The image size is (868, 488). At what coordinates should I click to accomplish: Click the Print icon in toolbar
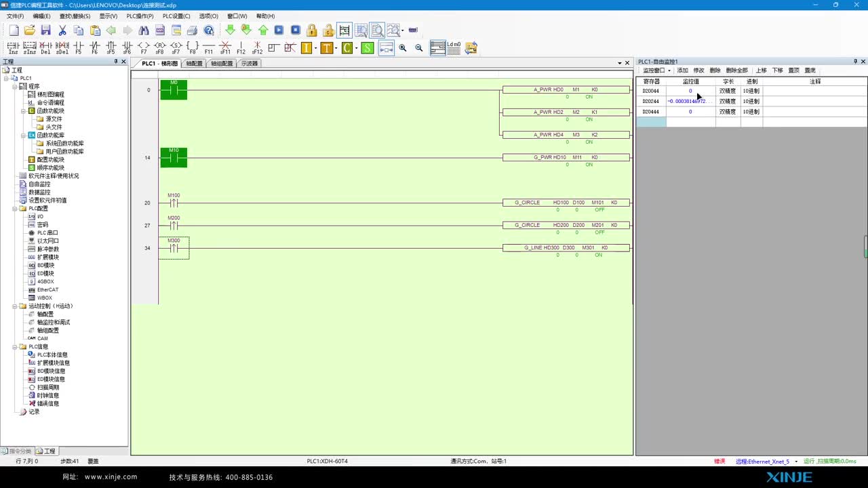(192, 30)
